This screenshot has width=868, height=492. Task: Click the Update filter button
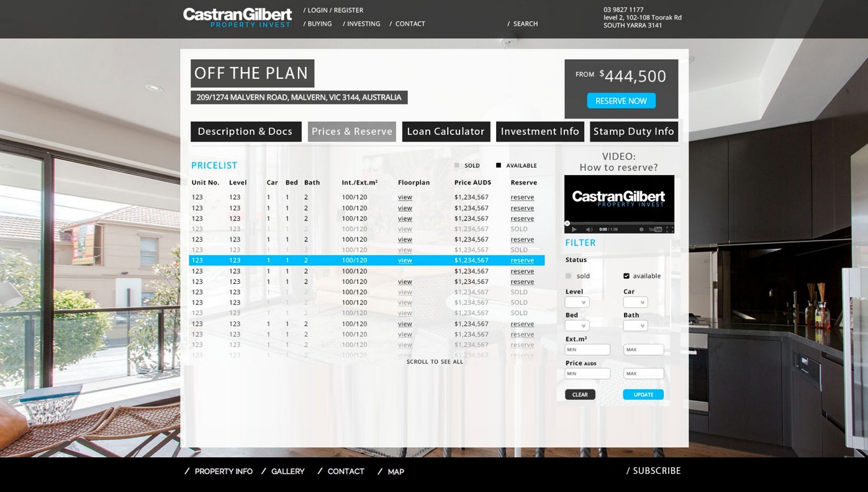click(x=643, y=394)
